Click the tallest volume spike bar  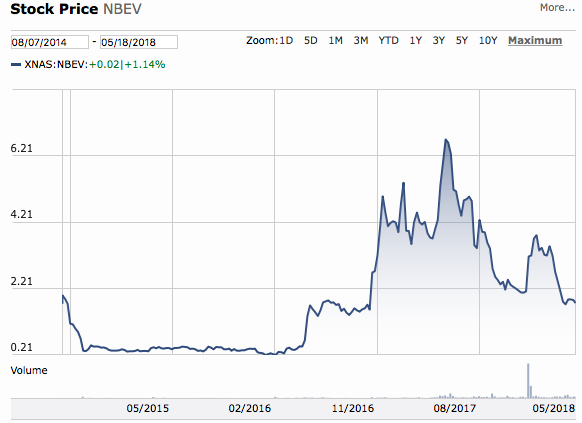(x=528, y=381)
